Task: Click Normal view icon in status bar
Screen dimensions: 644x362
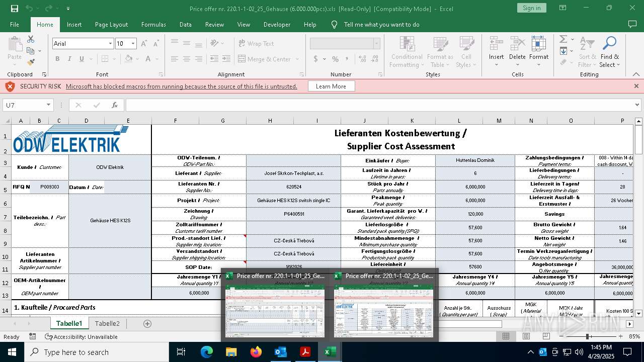Action: (x=506, y=336)
